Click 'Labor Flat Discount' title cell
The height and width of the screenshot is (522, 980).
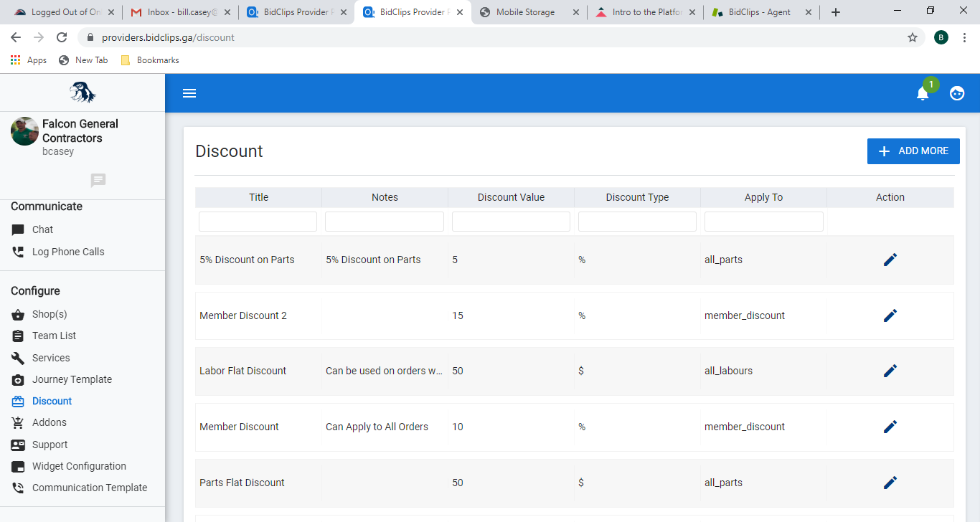(242, 371)
